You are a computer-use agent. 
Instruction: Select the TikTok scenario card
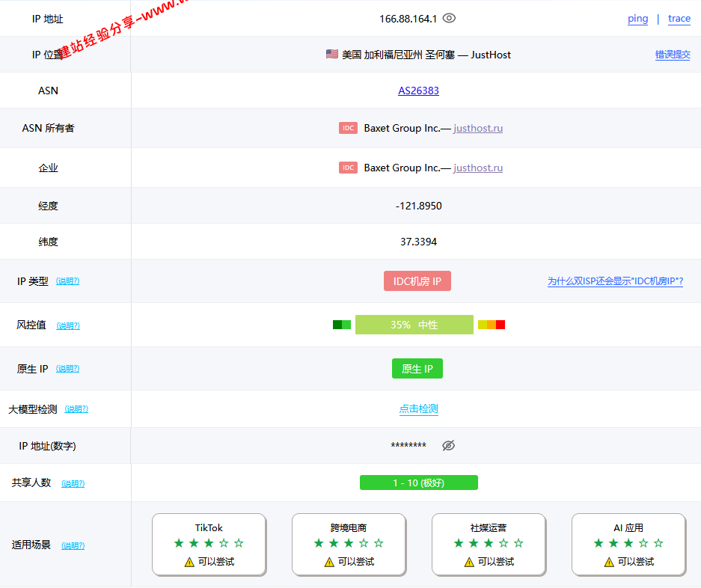209,545
